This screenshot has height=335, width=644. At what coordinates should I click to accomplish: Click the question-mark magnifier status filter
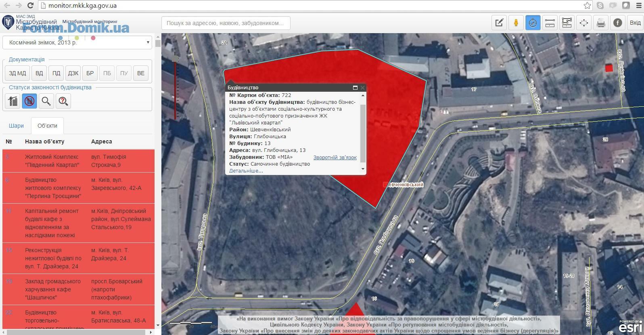coord(63,101)
